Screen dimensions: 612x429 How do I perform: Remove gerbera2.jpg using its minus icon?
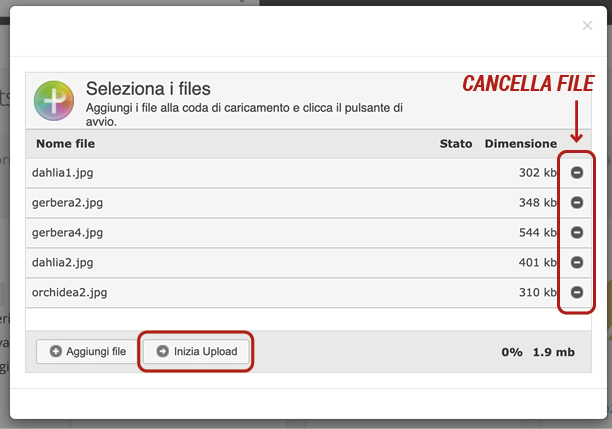pos(577,202)
